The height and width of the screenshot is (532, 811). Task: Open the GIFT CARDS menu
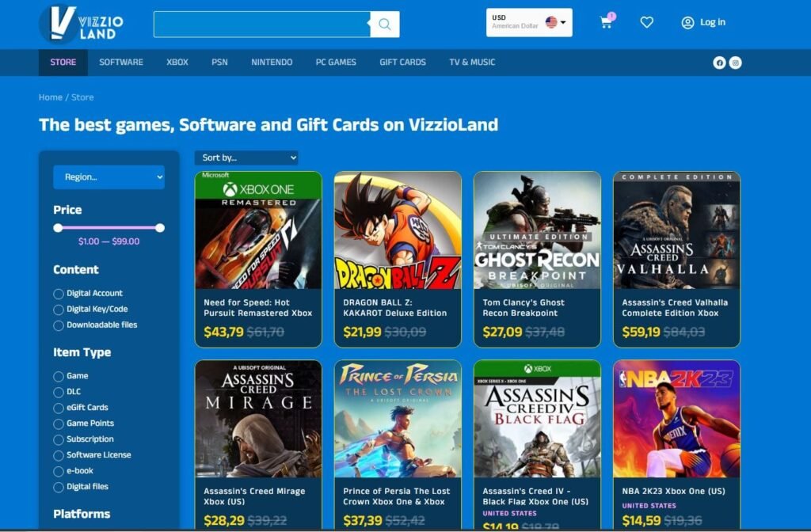(402, 63)
